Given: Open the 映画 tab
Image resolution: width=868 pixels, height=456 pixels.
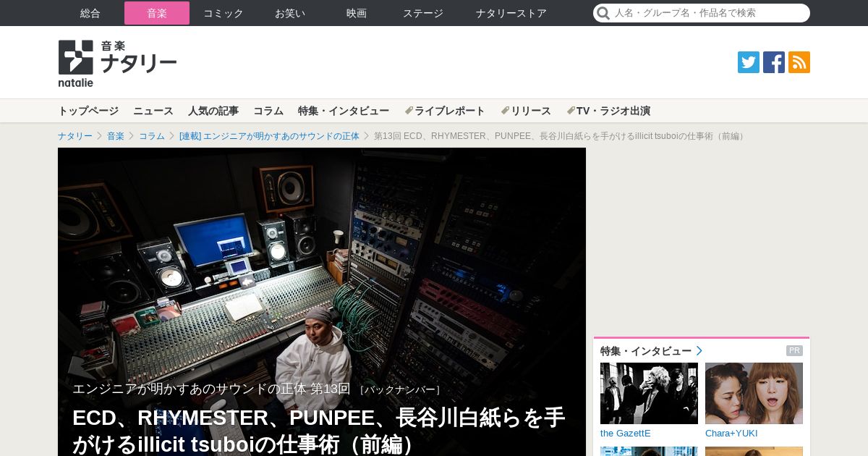Looking at the screenshot, I should [357, 13].
